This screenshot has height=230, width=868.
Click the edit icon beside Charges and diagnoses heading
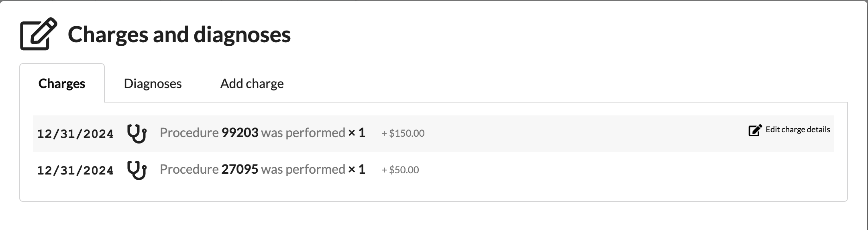click(38, 34)
